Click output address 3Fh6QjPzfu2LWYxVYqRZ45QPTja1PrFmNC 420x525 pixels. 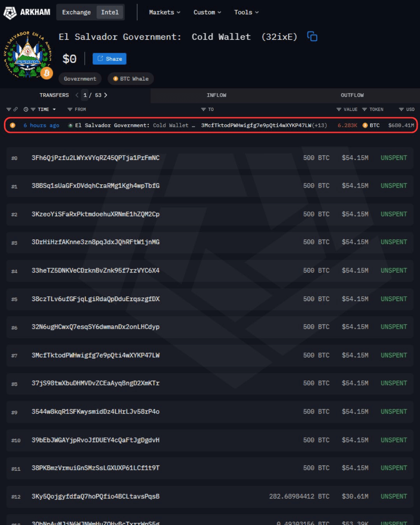tap(96, 158)
